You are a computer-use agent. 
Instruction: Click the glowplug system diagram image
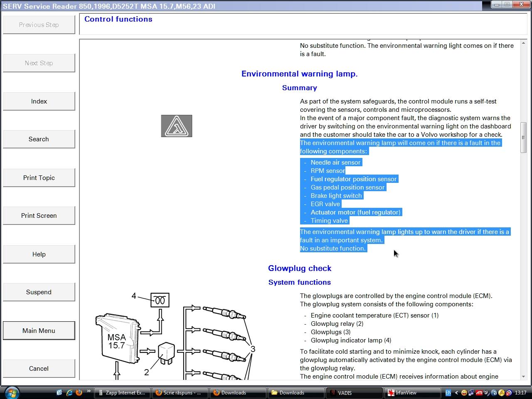point(176,336)
